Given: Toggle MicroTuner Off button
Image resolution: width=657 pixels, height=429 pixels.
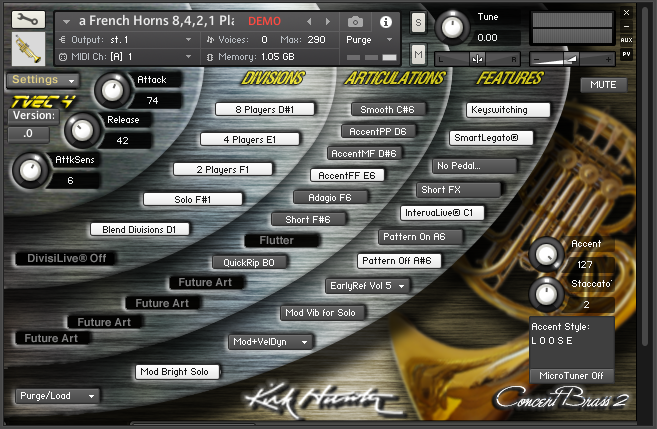Looking at the screenshot, I should coord(572,376).
